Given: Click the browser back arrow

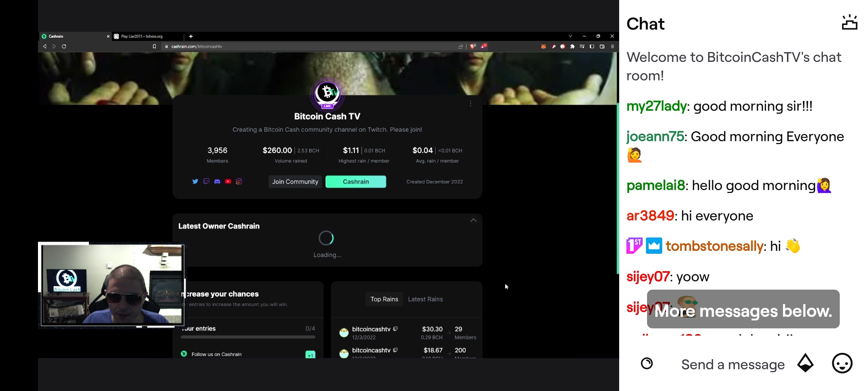Looking at the screenshot, I should (x=45, y=46).
